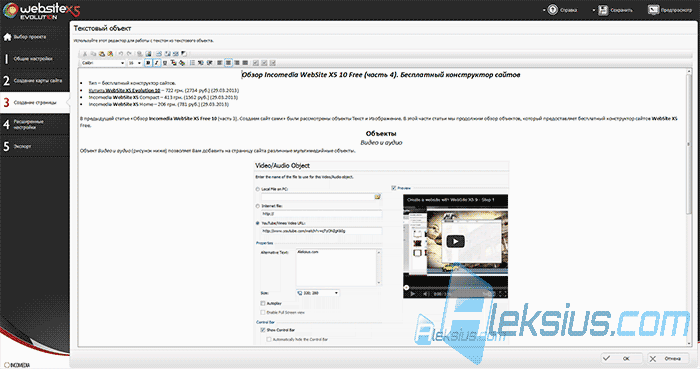Undo the last edit
700x369 pixels.
[121, 54]
